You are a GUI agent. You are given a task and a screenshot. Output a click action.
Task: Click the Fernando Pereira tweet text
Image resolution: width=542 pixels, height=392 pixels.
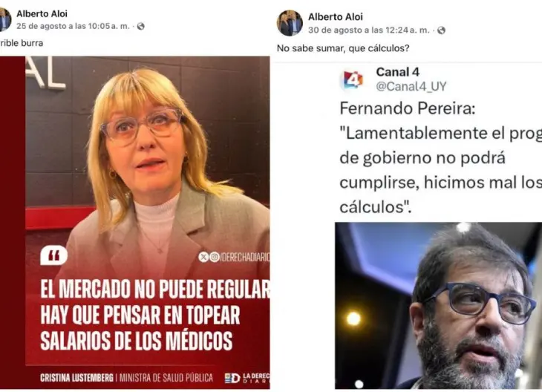click(441, 157)
